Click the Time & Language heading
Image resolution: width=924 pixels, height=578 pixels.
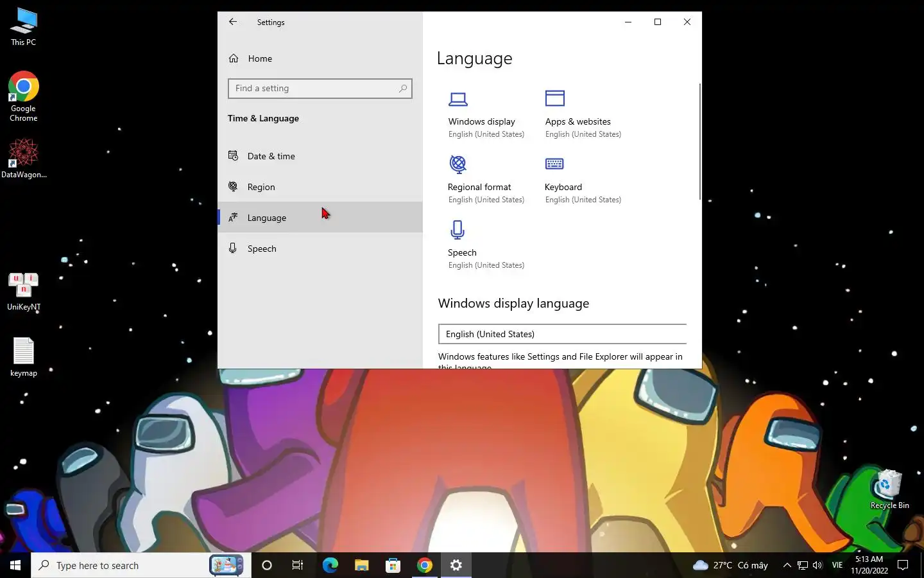click(263, 118)
